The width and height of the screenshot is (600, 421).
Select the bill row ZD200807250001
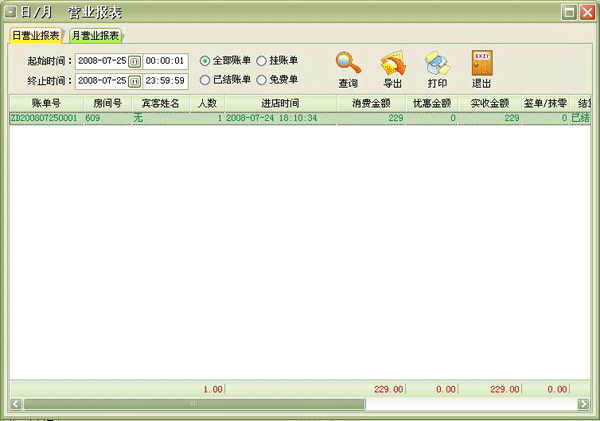[44, 118]
